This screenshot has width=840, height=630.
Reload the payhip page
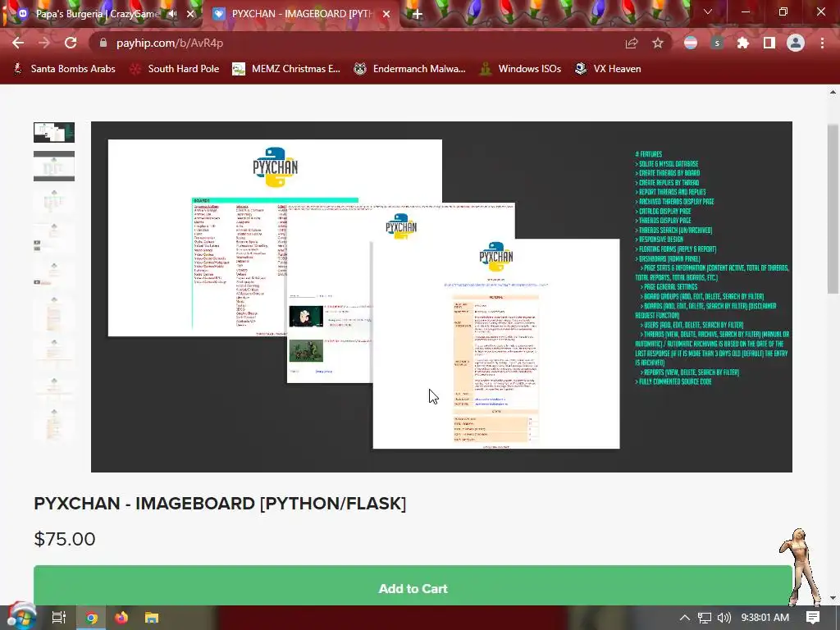[71, 43]
